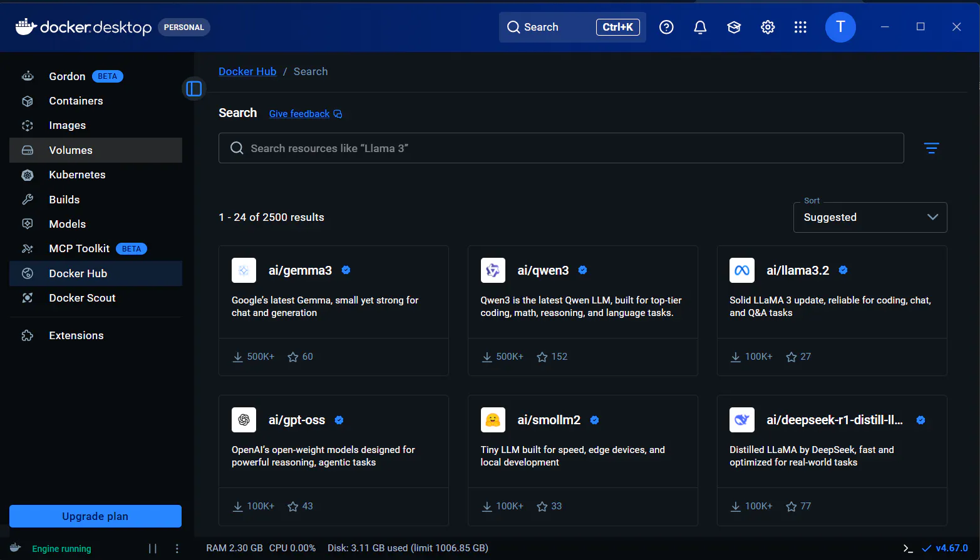
Task: Open Docker Scout
Action: pyautogui.click(x=96, y=298)
